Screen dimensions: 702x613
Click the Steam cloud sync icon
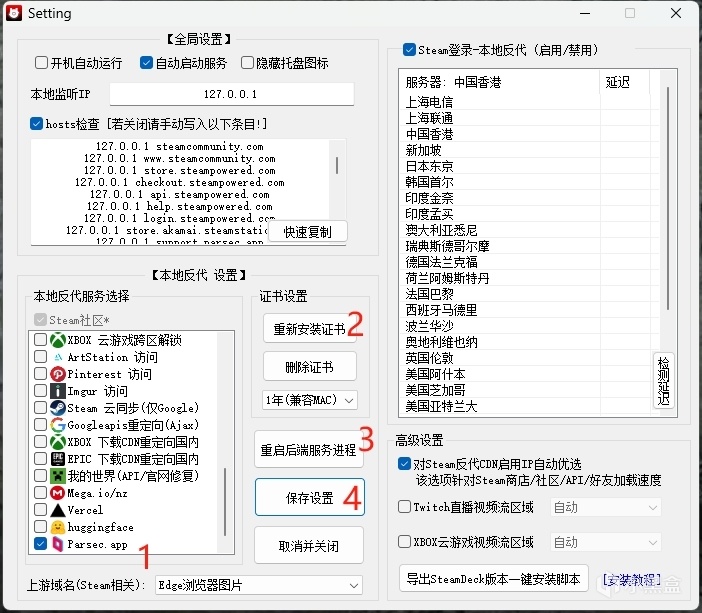(58, 408)
